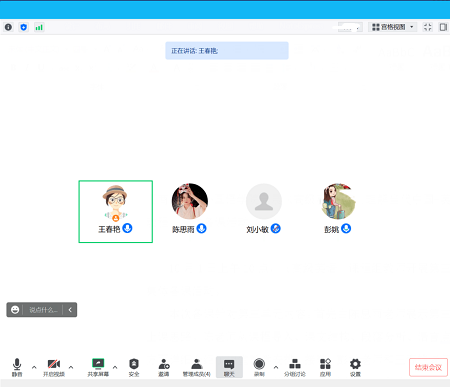Viewport: 450px width, 387px height.
Task: Open the emoji smiley reaction button
Action: 15,310
